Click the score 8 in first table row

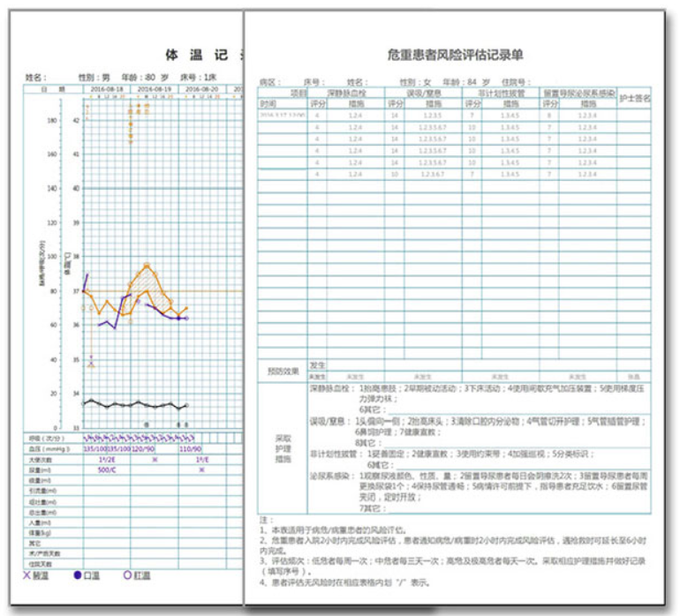tap(549, 116)
